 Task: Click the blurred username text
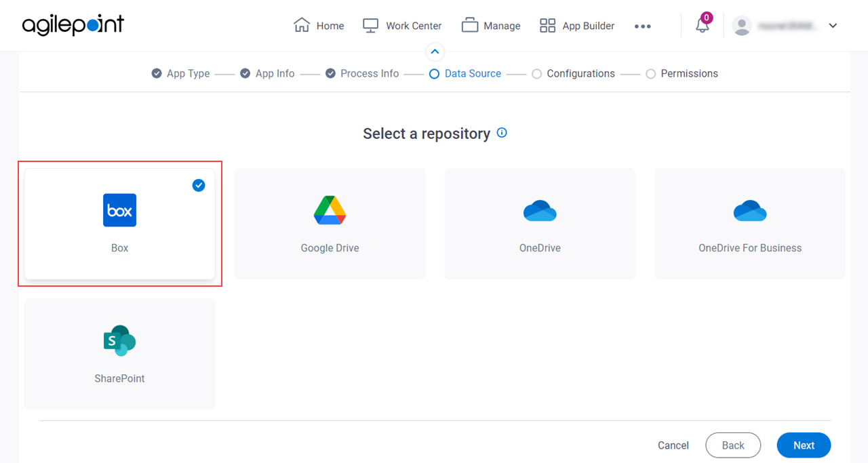788,26
